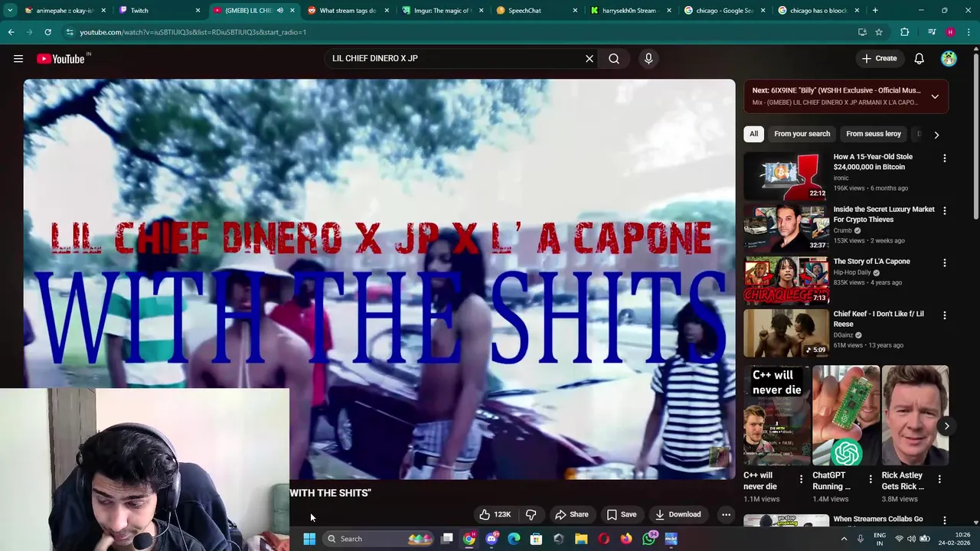Open How A 15-Year-Old Stole Bitcoin thumbnail
Screen dimensions: 980x551
pyautogui.click(x=786, y=176)
